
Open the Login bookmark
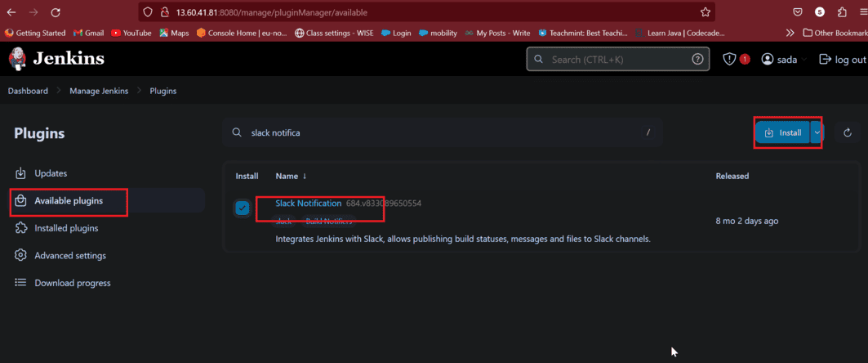click(396, 34)
